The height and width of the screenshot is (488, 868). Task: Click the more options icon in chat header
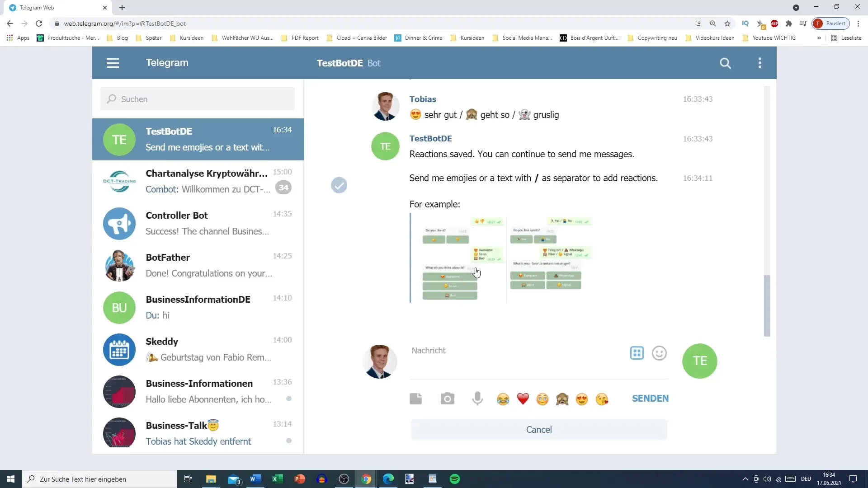click(x=761, y=62)
